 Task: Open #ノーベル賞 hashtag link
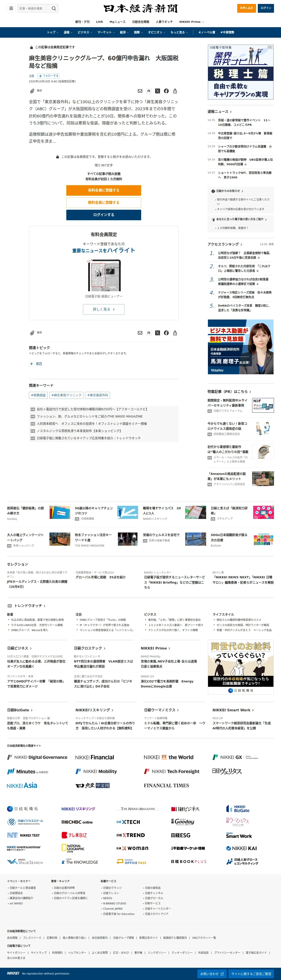tap(207, 32)
